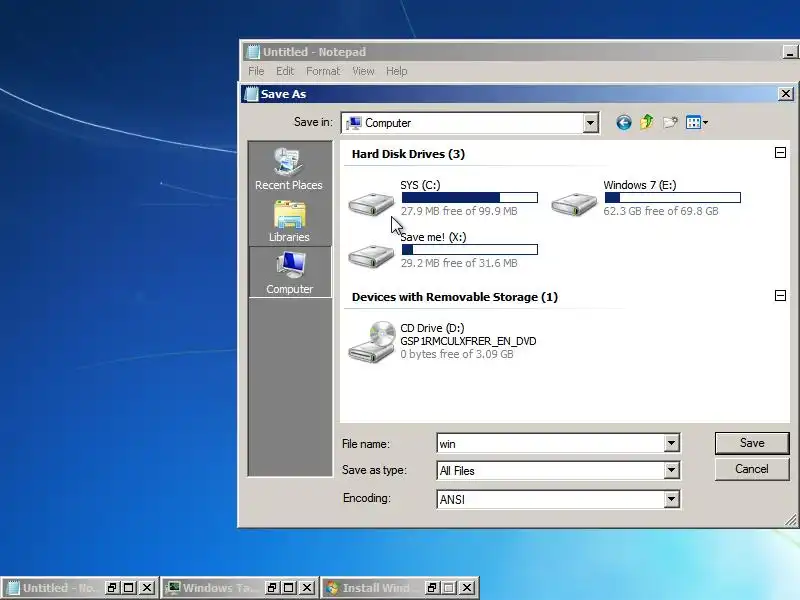Screen dimensions: 800x600
Task: Collapse Devices with Removable Storage group
Action: point(780,295)
